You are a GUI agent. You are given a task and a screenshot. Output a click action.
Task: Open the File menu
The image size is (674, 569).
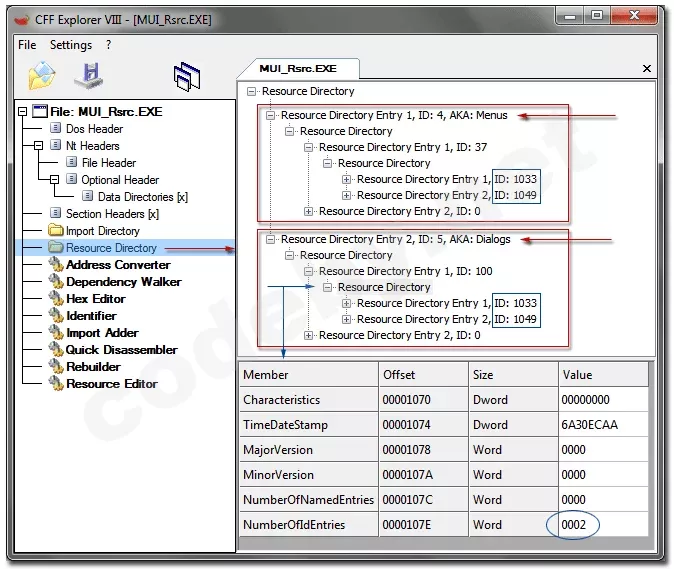click(x=27, y=45)
